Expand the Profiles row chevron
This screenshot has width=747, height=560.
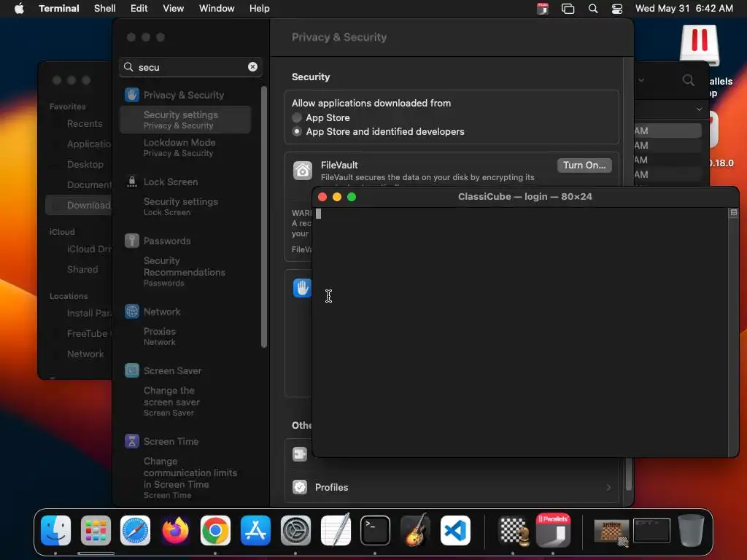pos(609,487)
